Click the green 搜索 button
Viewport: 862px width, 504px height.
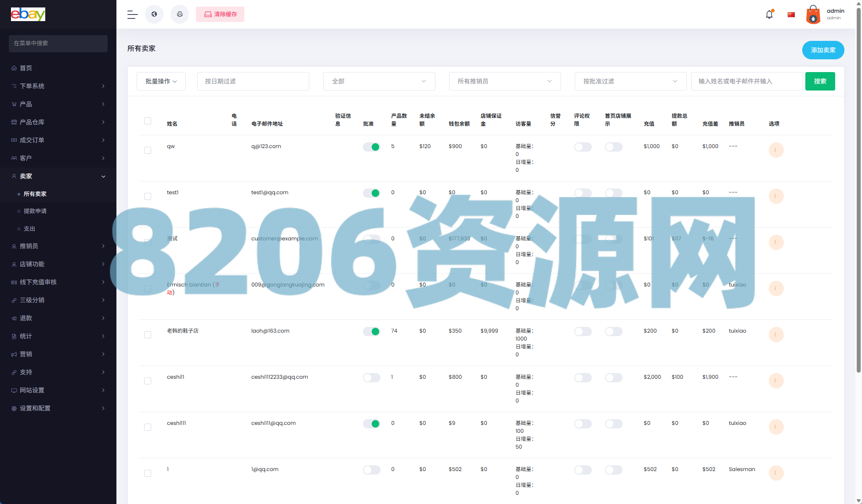click(x=820, y=81)
